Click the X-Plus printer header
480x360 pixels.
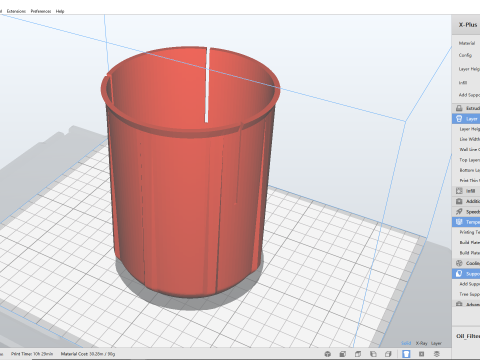tap(468, 25)
